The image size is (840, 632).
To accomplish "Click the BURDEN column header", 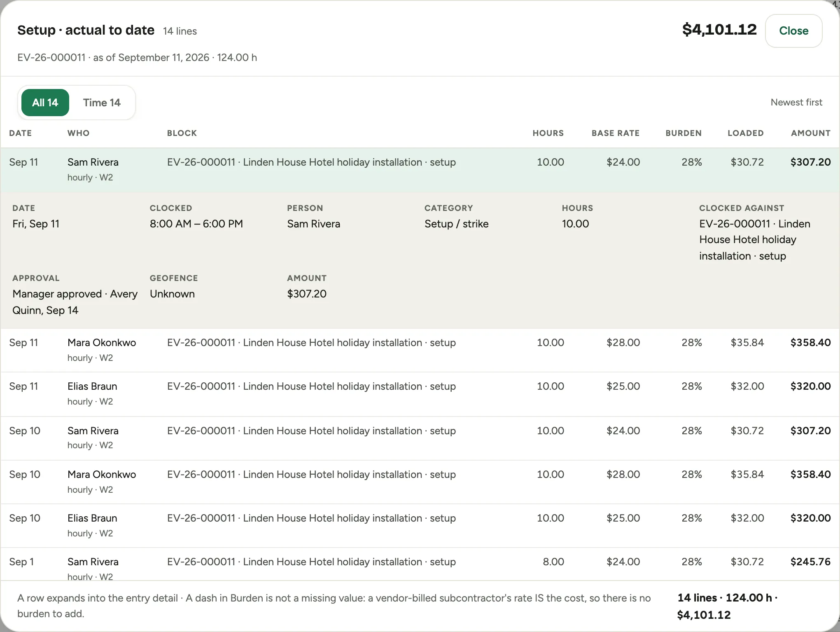I will point(684,133).
